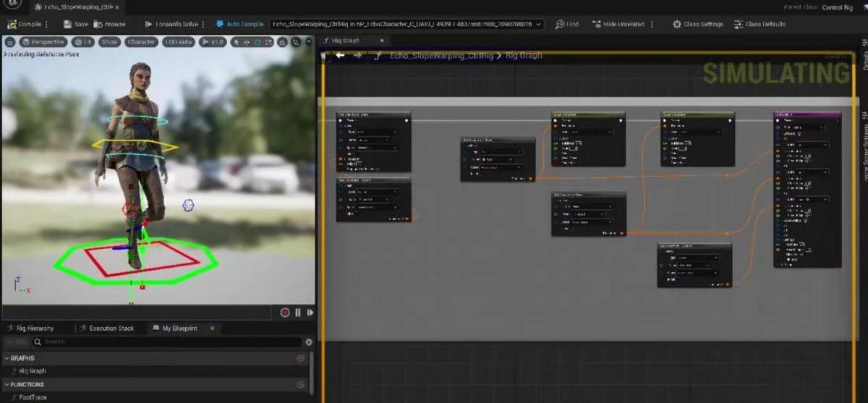Image resolution: width=868 pixels, height=403 pixels.
Task: Select the My Blueprint tab
Action: point(176,328)
